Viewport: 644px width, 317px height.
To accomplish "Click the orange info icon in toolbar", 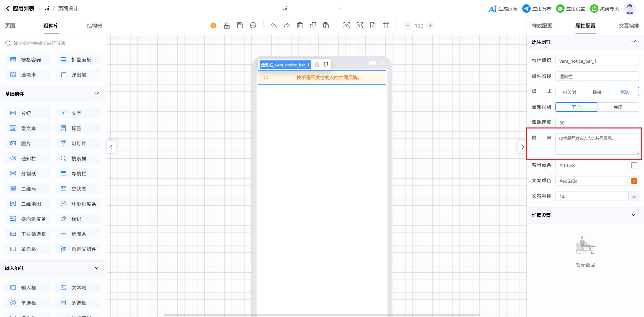I will click(213, 25).
